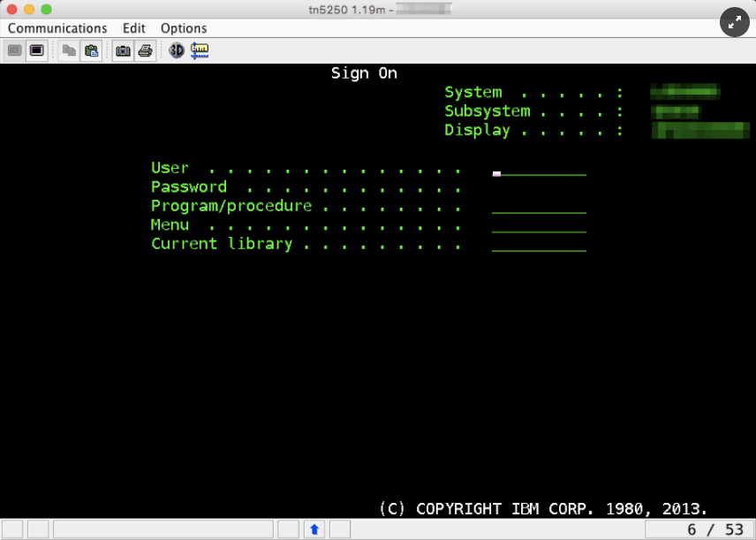This screenshot has width=756, height=540.
Task: Click the 'Display' label text
Action: click(x=477, y=130)
